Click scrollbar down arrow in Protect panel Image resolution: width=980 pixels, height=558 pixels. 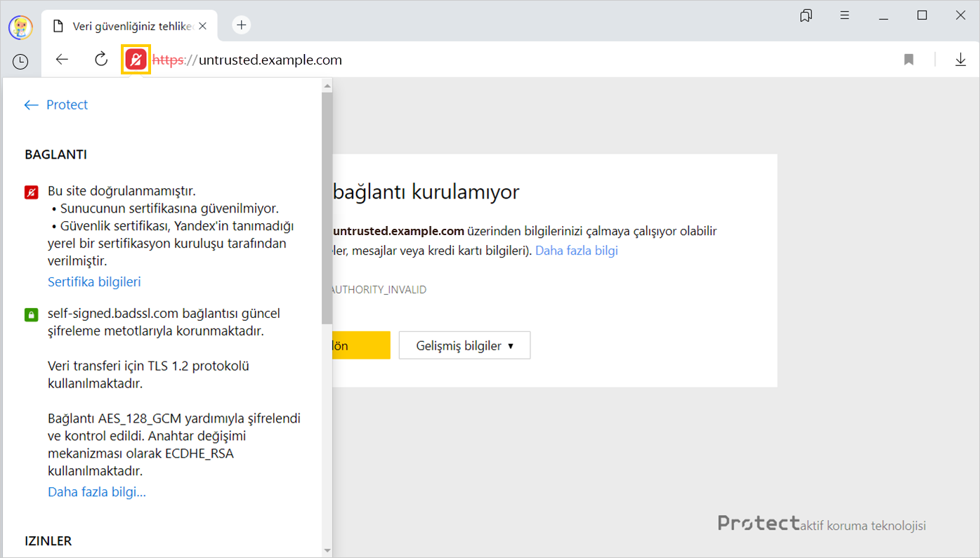pyautogui.click(x=327, y=550)
